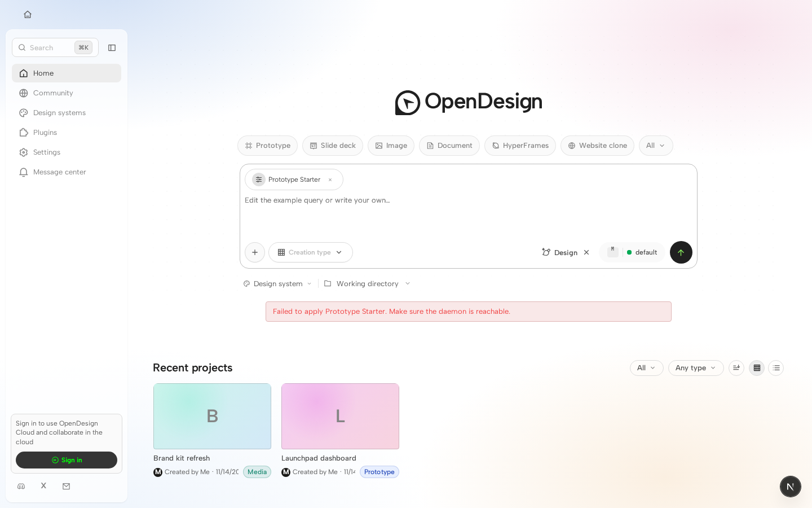Open the sort options icon
This screenshot has height=508, width=812.
tap(736, 368)
